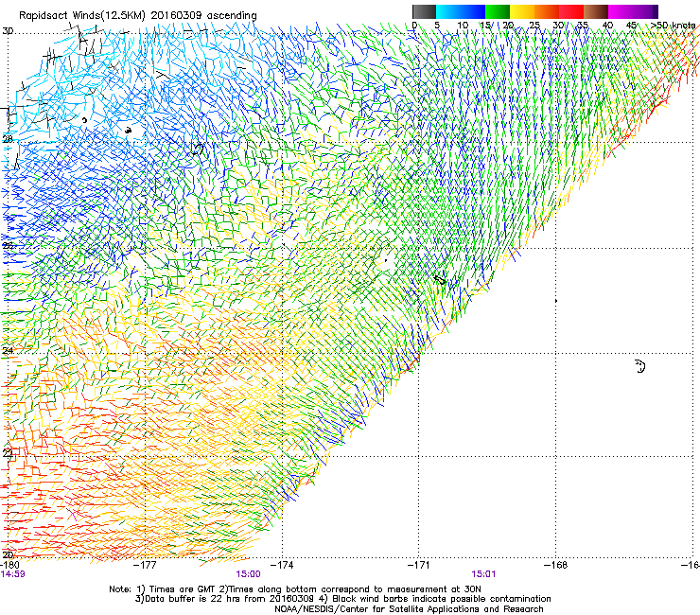Click the green 15-20 knots color segment
Image resolution: width=700 pixels, height=615 pixels.
pos(498,11)
